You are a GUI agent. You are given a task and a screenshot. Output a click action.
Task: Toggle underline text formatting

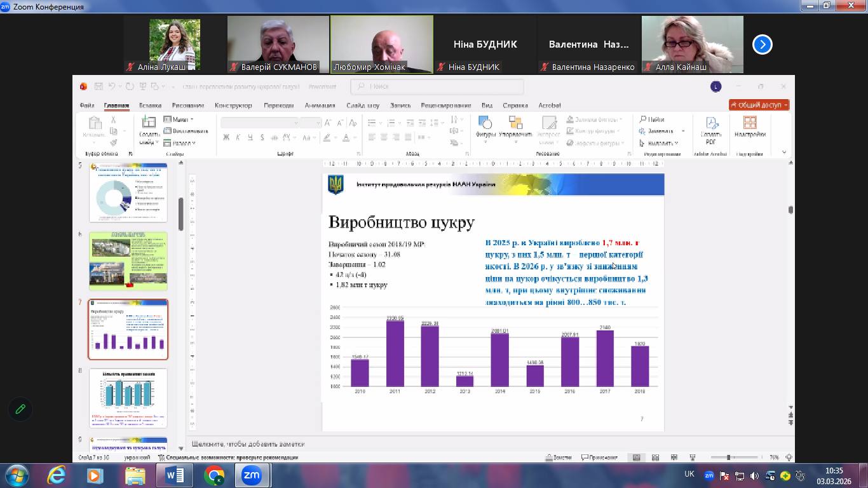[x=250, y=137]
